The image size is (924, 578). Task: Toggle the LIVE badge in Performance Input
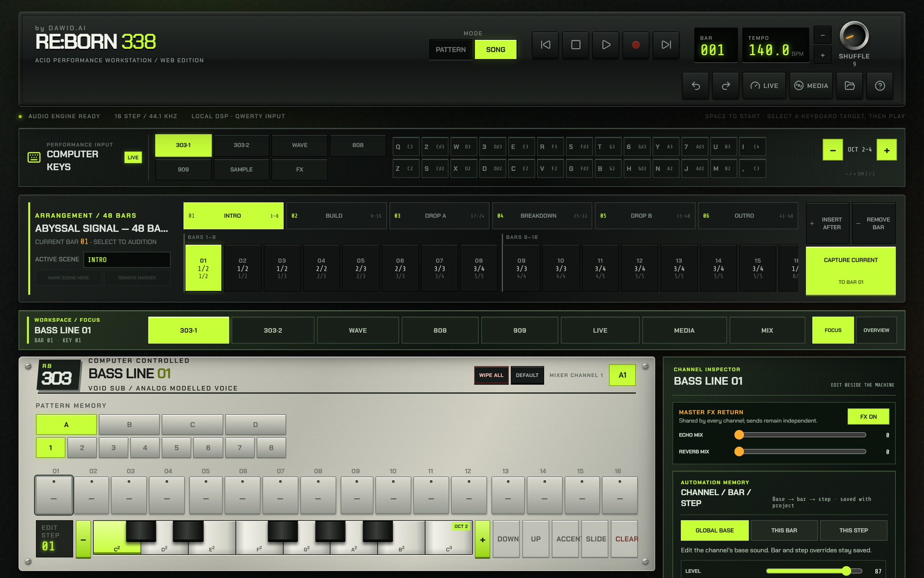pos(133,157)
